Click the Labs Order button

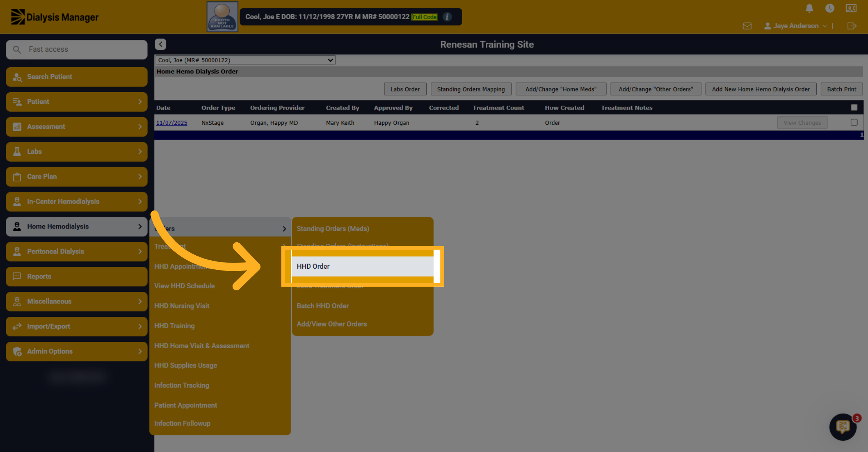405,89
